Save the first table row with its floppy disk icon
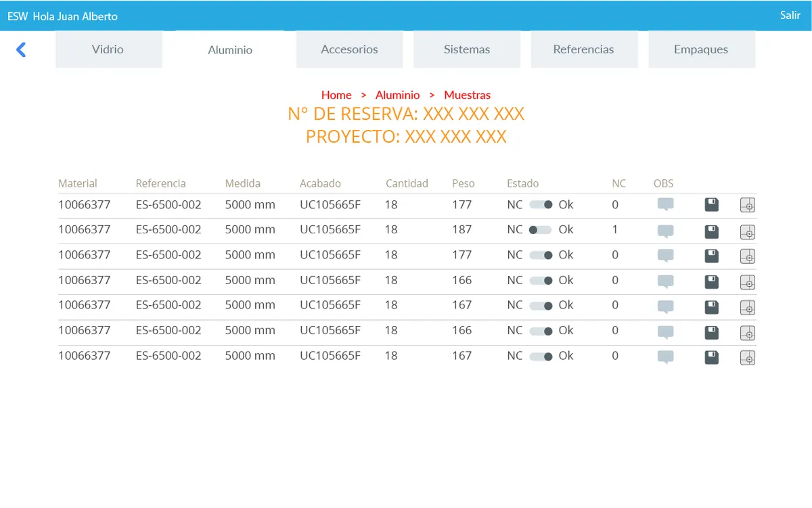Viewport: 812px width, 508px height. [x=712, y=205]
